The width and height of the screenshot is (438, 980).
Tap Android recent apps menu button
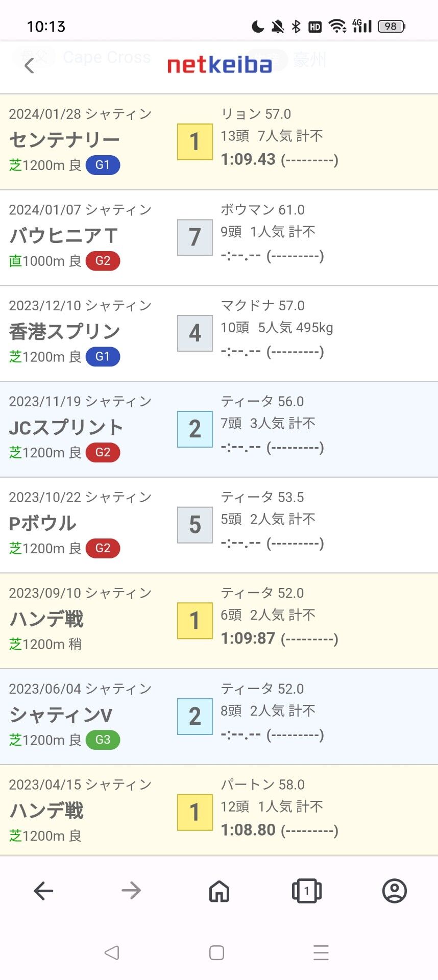tap(321, 952)
